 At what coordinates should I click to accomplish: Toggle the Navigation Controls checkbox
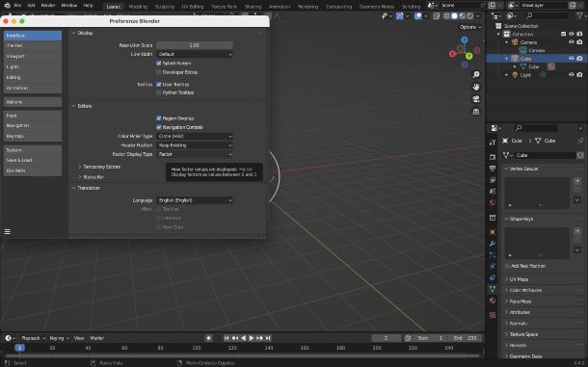[x=159, y=127]
